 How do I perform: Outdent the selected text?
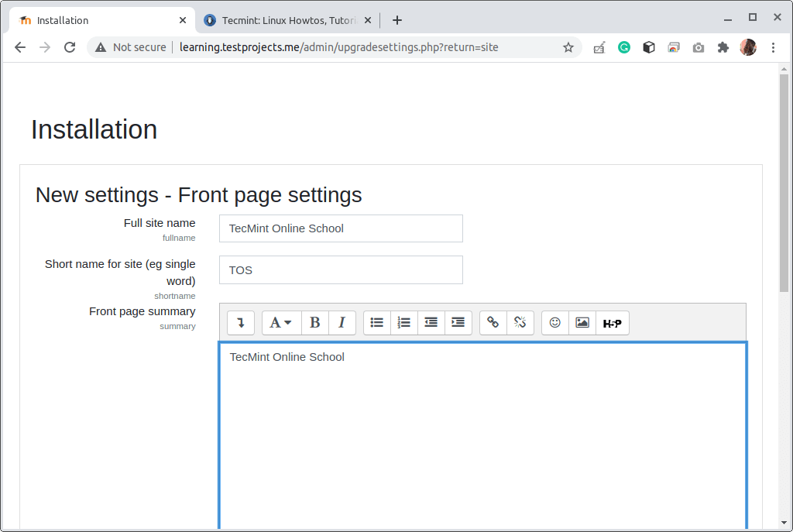point(431,323)
